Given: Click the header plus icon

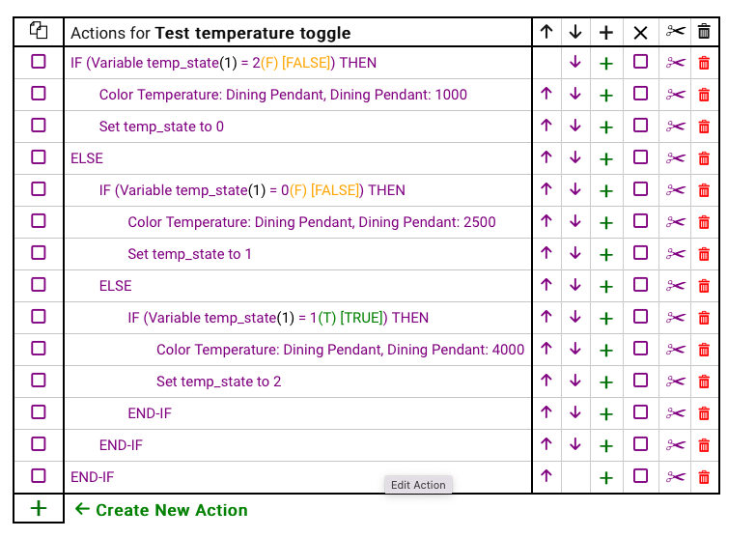Looking at the screenshot, I should click(x=606, y=32).
